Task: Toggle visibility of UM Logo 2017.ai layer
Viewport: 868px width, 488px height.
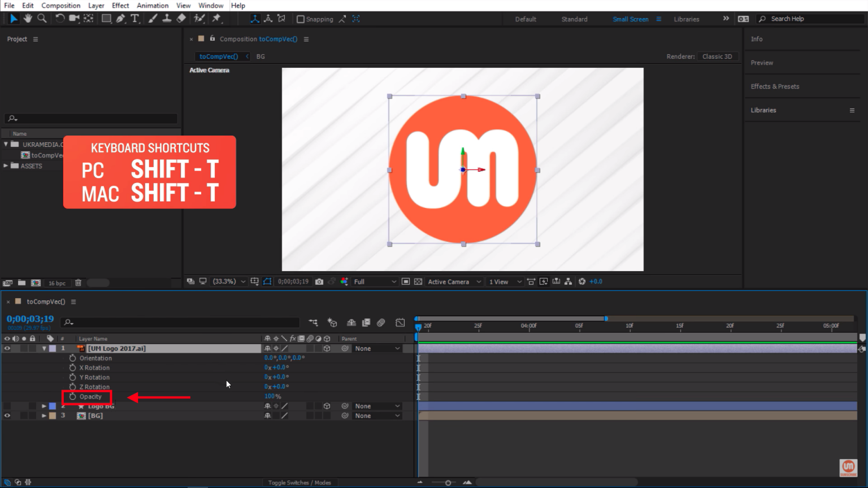Action: 7,348
